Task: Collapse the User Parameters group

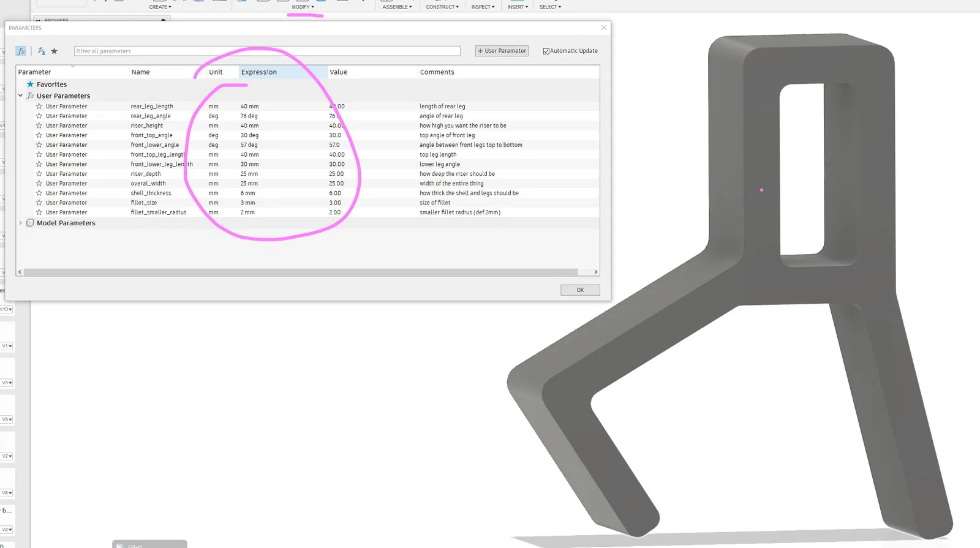Action: pyautogui.click(x=20, y=96)
